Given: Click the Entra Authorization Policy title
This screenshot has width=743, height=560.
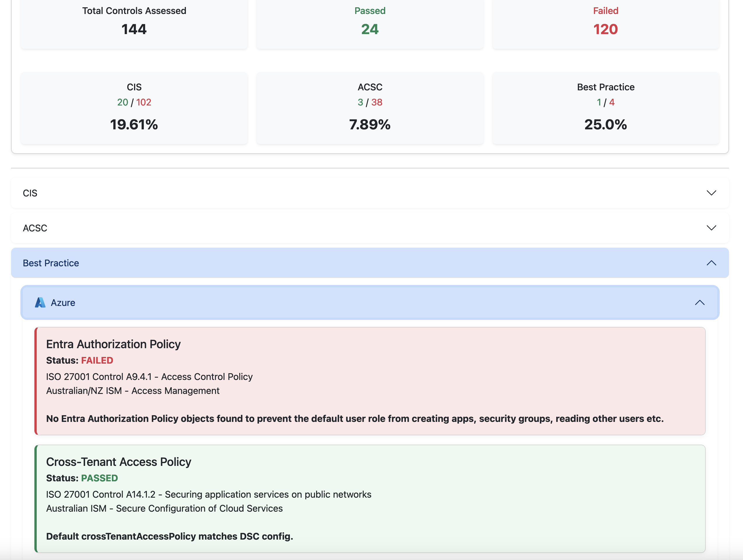Looking at the screenshot, I should coord(113,344).
